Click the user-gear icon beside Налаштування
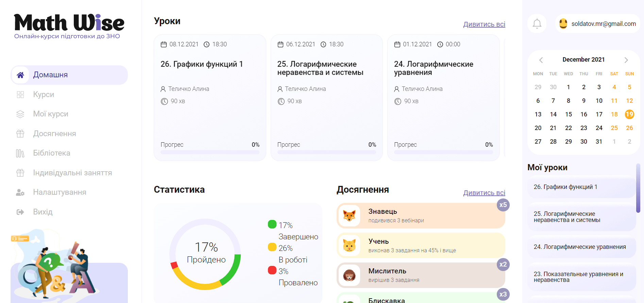Screen dimensions: 644x303 20,192
